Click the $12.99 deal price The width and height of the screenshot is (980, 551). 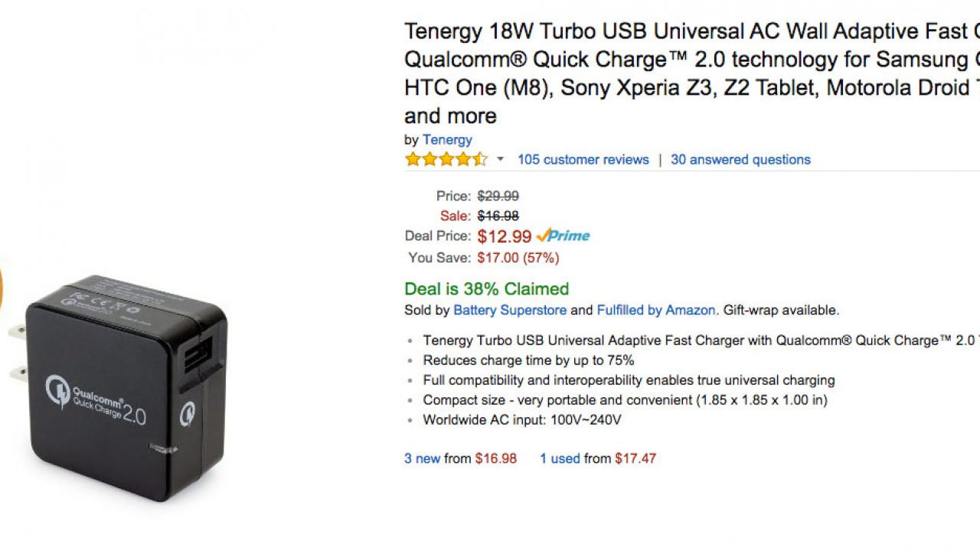point(504,236)
